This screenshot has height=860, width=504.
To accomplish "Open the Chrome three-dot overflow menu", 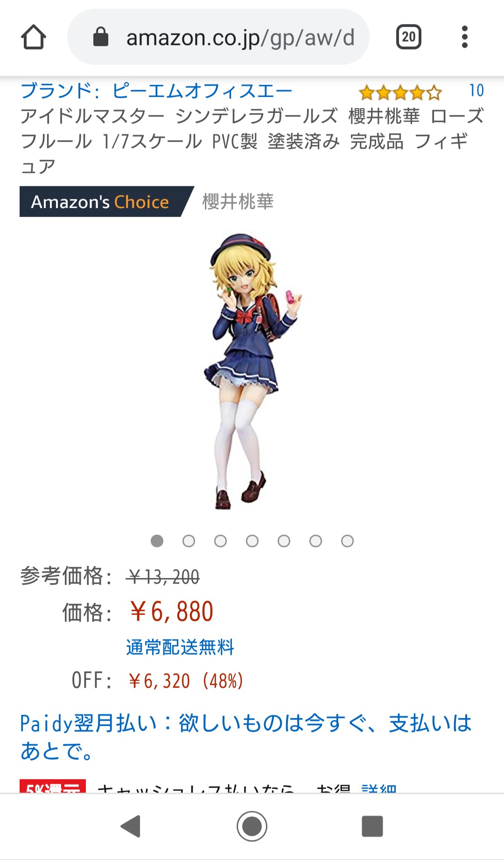I will tap(464, 37).
